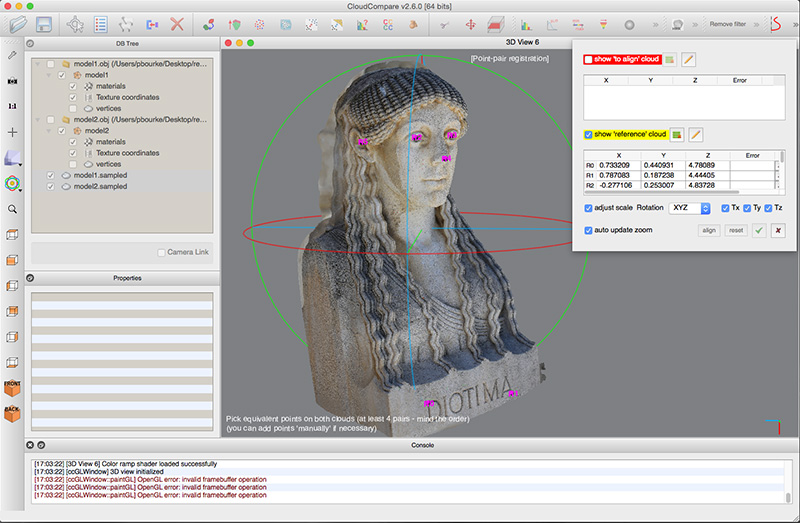Screen dimensions: 800x523
Task: Click the sample points on mesh icon
Action: coord(286,24)
